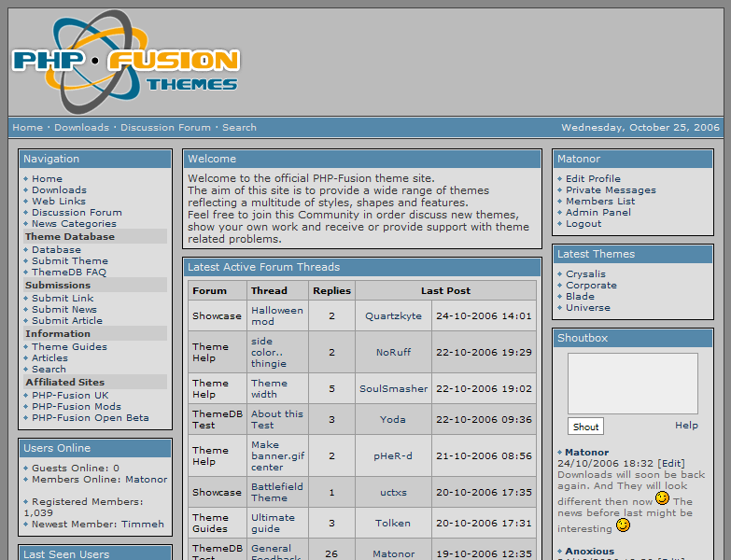731x560 pixels.
Task: Open Home in the top navigation bar
Action: [x=27, y=127]
